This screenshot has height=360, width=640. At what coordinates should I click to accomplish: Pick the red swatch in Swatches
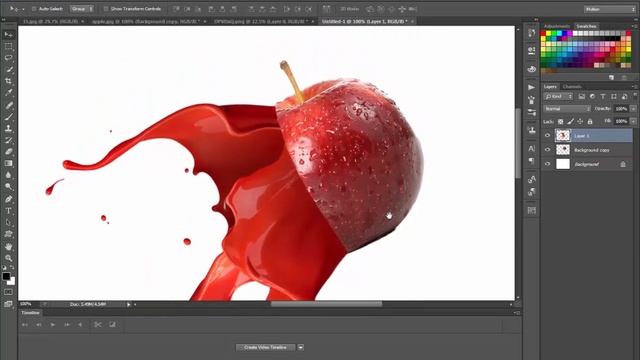pos(543,33)
